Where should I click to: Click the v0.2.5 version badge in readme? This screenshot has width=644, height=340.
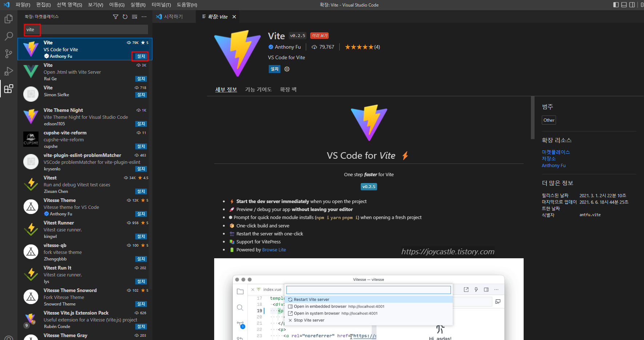coord(369,187)
